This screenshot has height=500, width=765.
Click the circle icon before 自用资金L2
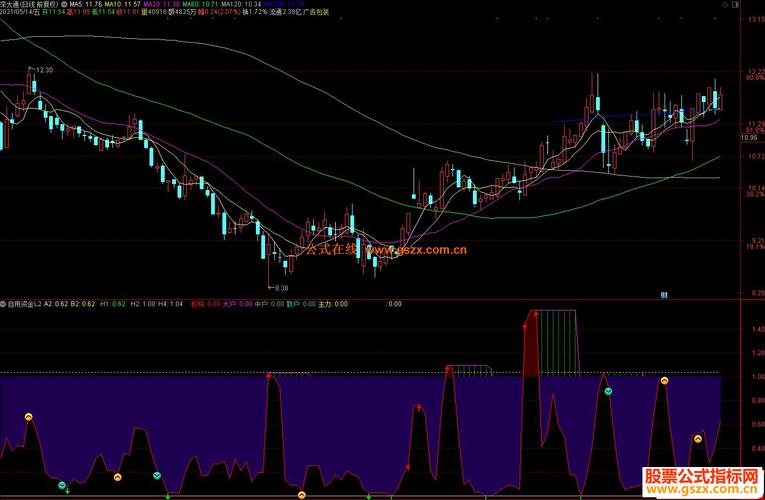(x=4, y=303)
